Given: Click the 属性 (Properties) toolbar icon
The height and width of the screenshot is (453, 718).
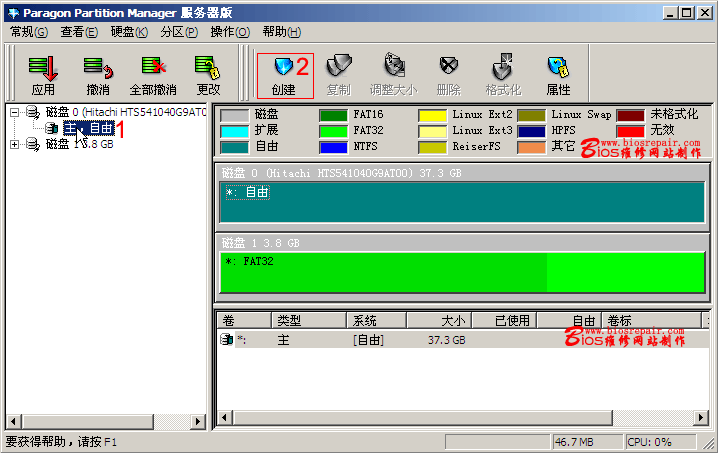Looking at the screenshot, I should (x=558, y=74).
